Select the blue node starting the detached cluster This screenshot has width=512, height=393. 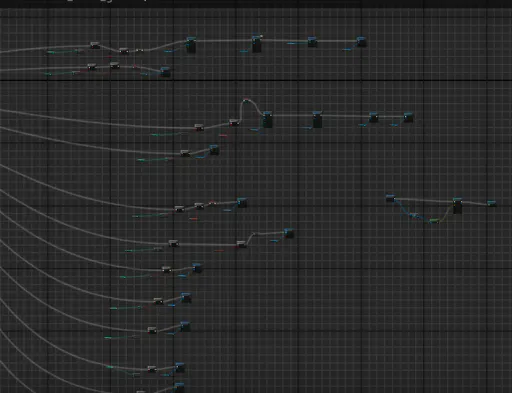390,198
